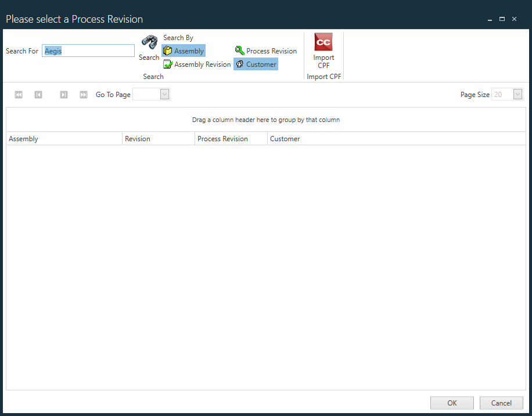Click the drag-to-group column area

(266, 119)
